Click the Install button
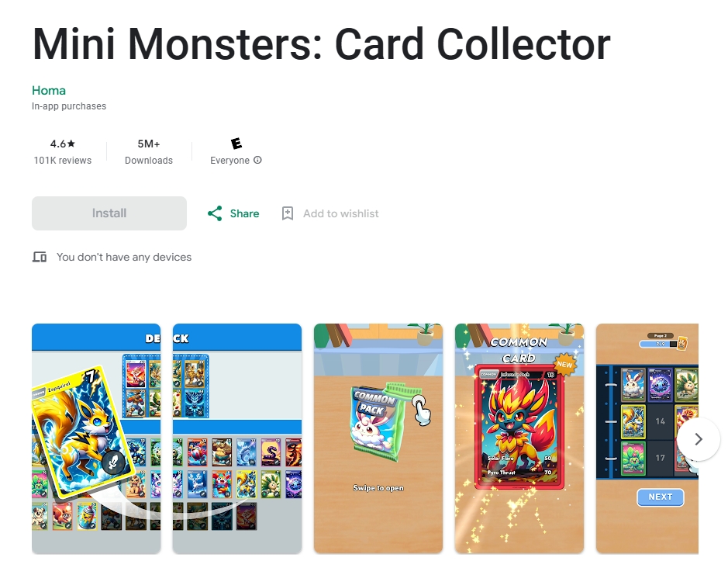This screenshot has height=561, width=728. [109, 213]
